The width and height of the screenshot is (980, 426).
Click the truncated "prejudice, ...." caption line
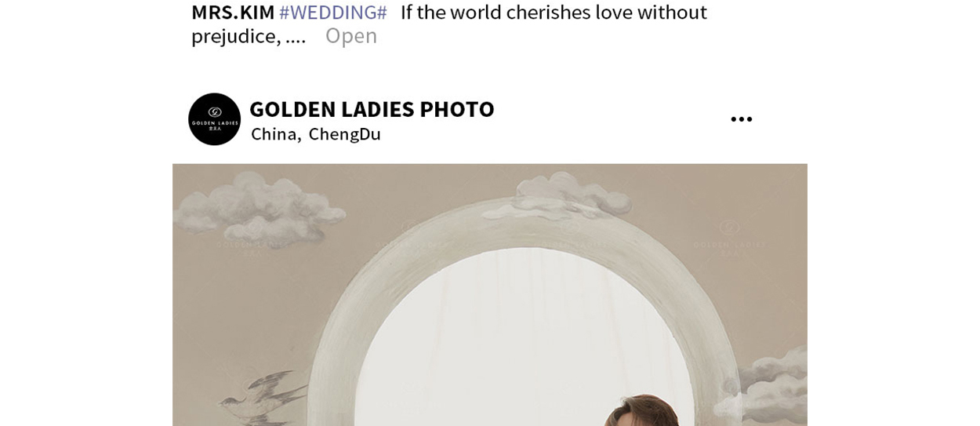point(249,36)
